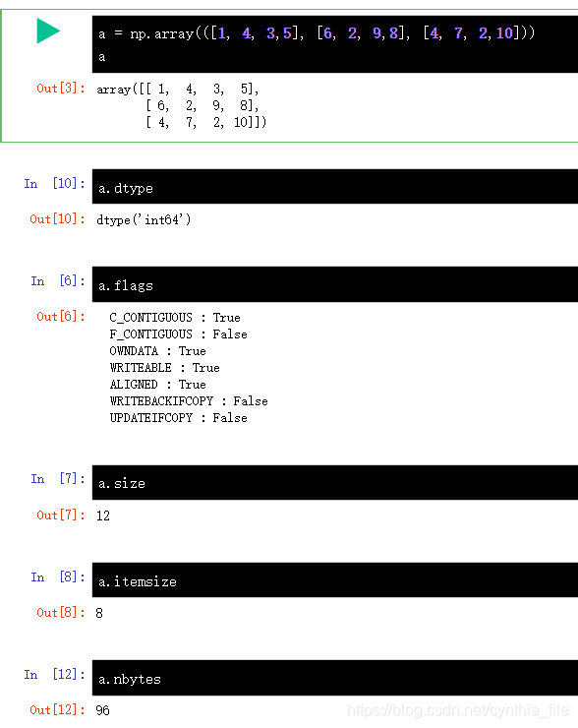Click the standalone 'a' line in first cell
The image size is (578, 728).
click(101, 58)
